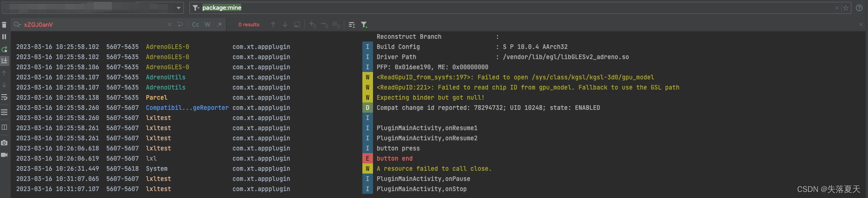Open search results in find window
Screen dimensions: 868x198
(x=297, y=24)
